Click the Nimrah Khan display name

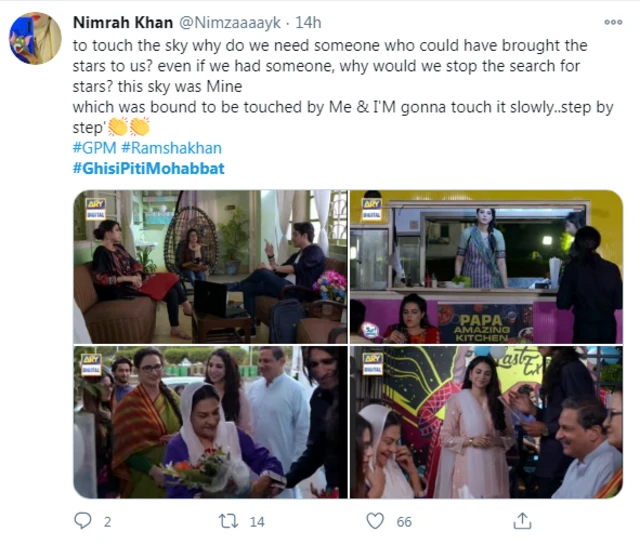(x=123, y=22)
